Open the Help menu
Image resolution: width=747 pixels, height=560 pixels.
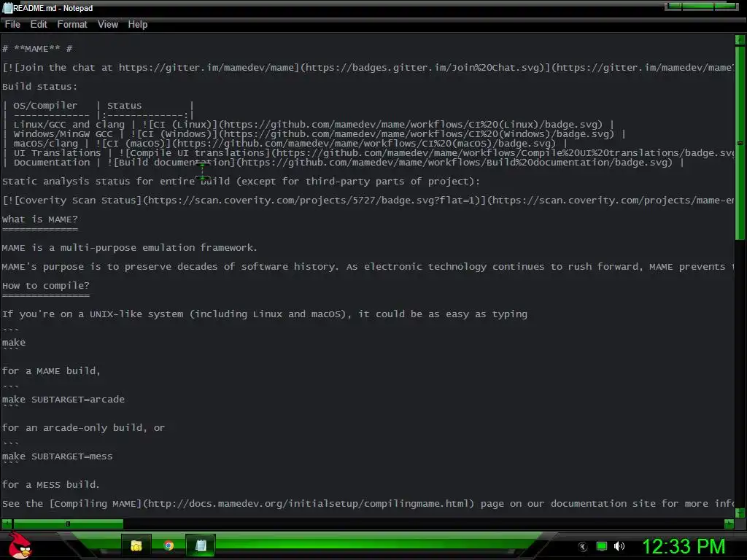coord(138,24)
